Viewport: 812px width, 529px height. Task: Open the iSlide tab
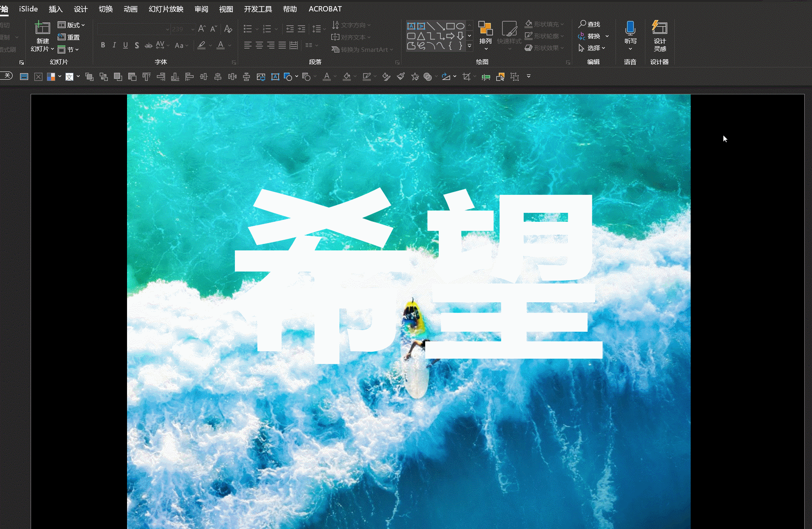(x=28, y=9)
